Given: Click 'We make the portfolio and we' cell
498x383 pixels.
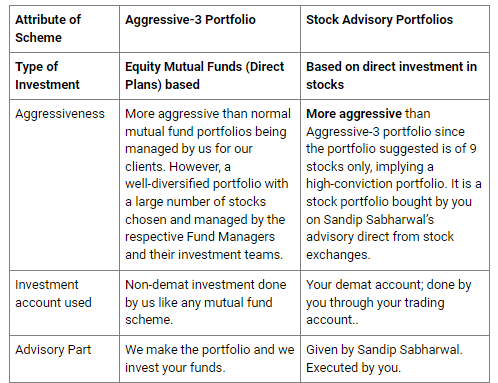Looking at the screenshot, I should [210, 359].
